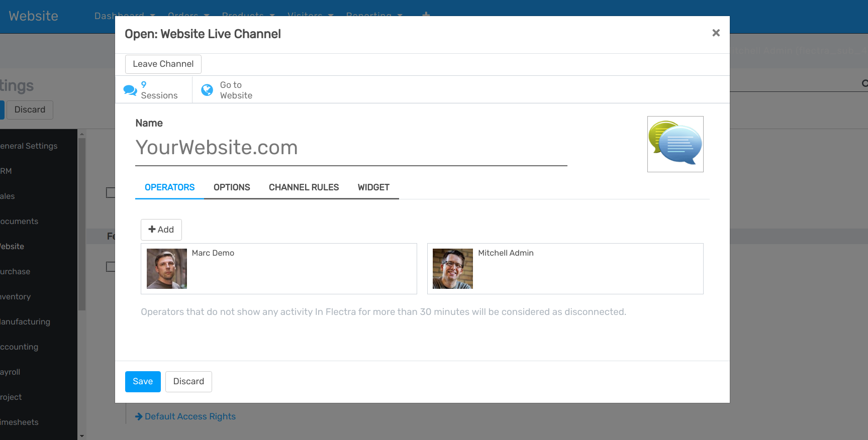Viewport: 868px width, 440px height.
Task: Open Mitchell Admin's avatar photo
Action: click(453, 269)
